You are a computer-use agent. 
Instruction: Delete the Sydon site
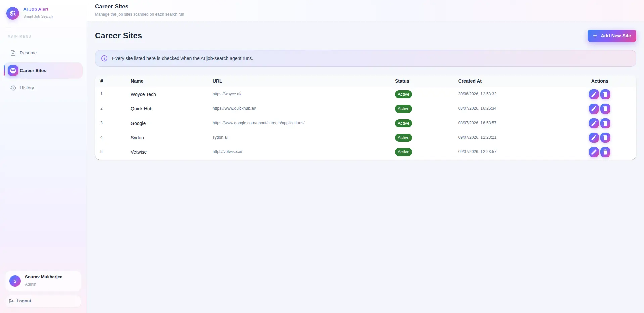tap(605, 138)
